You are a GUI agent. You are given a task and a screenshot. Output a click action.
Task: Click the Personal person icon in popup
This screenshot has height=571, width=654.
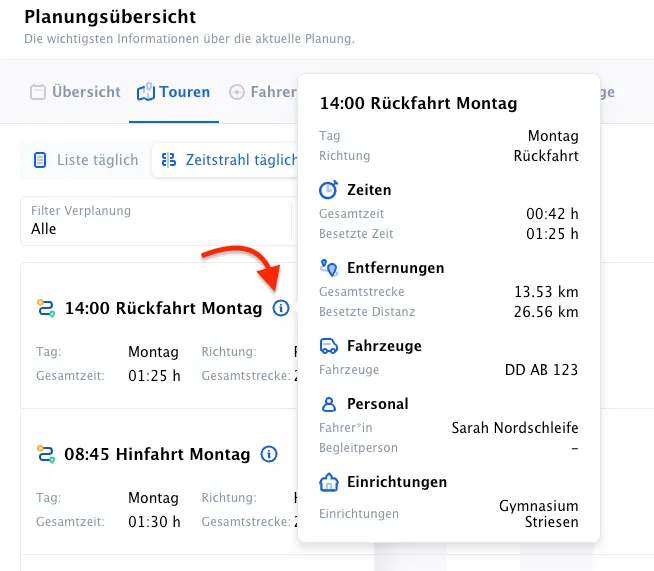click(x=329, y=404)
